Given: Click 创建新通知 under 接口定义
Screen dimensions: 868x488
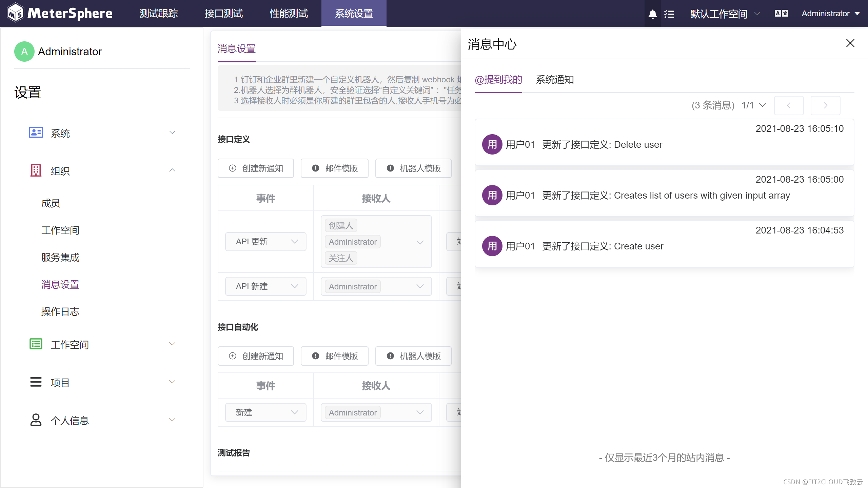Looking at the screenshot, I should 256,168.
